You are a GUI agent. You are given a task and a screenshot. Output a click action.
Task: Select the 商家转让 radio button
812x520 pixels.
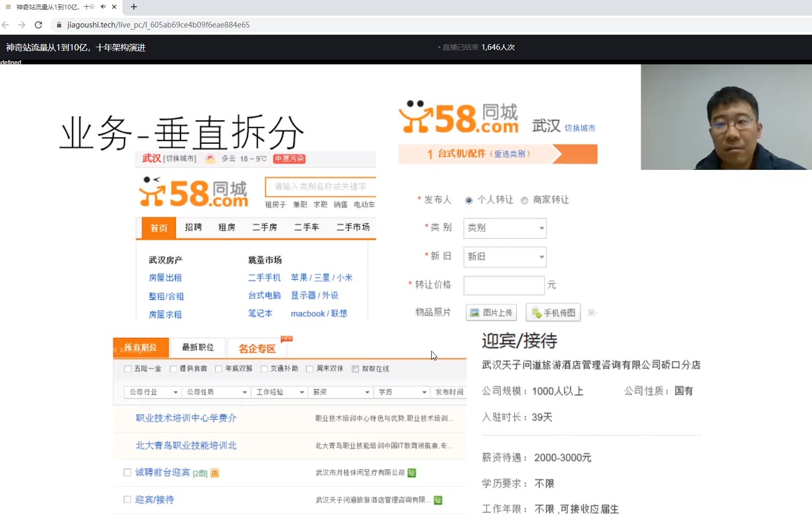pos(525,200)
